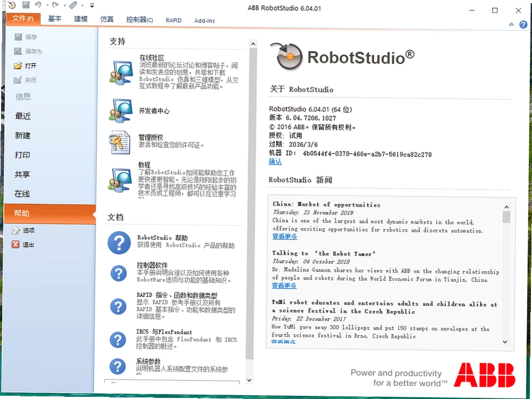
Task: Click the 系统参数 question mark icon
Action: 118,367
